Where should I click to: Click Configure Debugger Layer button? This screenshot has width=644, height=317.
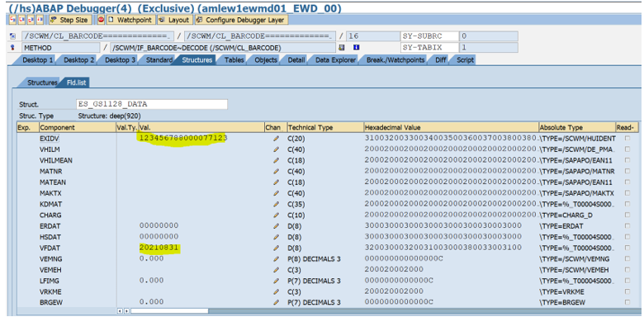(241, 20)
